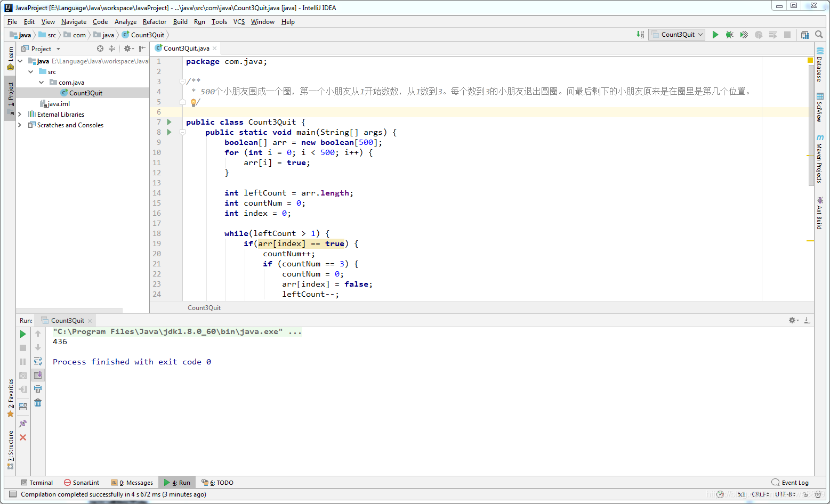
Task: Pause program output in the Run console
Action: point(23,361)
